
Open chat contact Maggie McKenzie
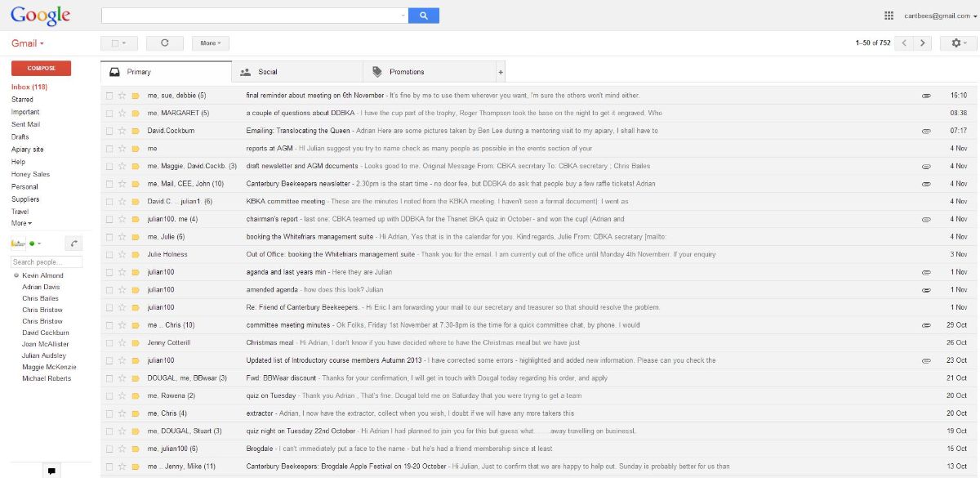click(49, 367)
